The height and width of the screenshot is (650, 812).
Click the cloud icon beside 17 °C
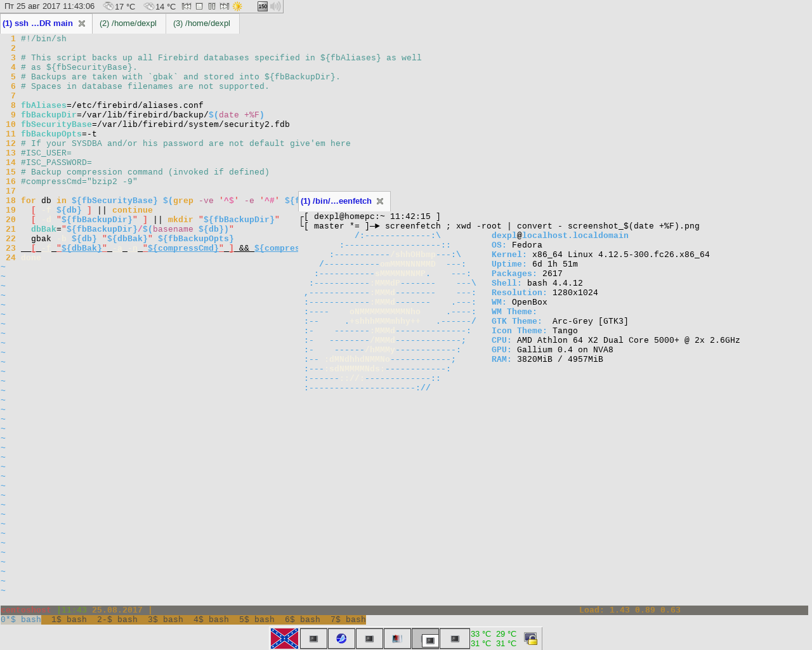tap(108, 6)
